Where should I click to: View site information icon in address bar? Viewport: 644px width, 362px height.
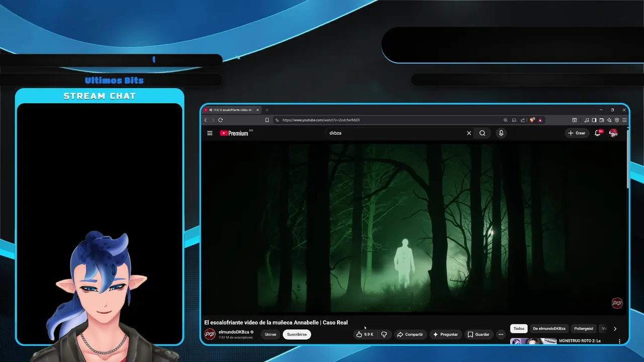click(x=277, y=120)
